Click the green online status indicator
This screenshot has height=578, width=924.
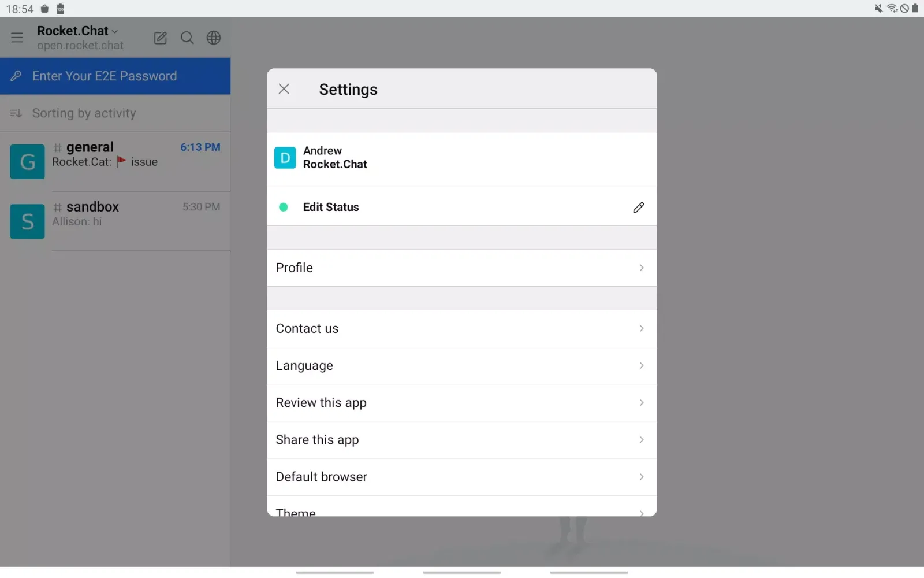point(284,207)
